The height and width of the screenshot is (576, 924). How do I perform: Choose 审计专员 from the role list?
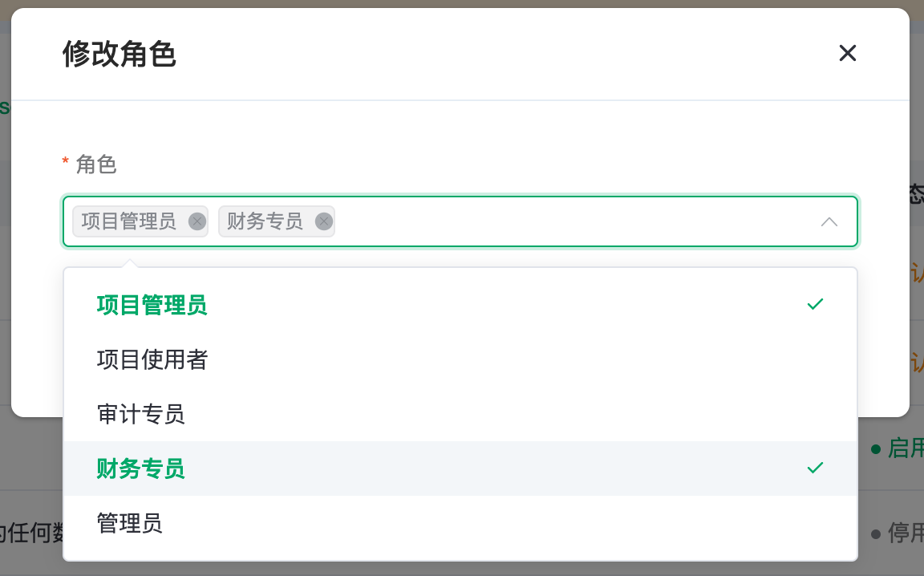coord(141,414)
